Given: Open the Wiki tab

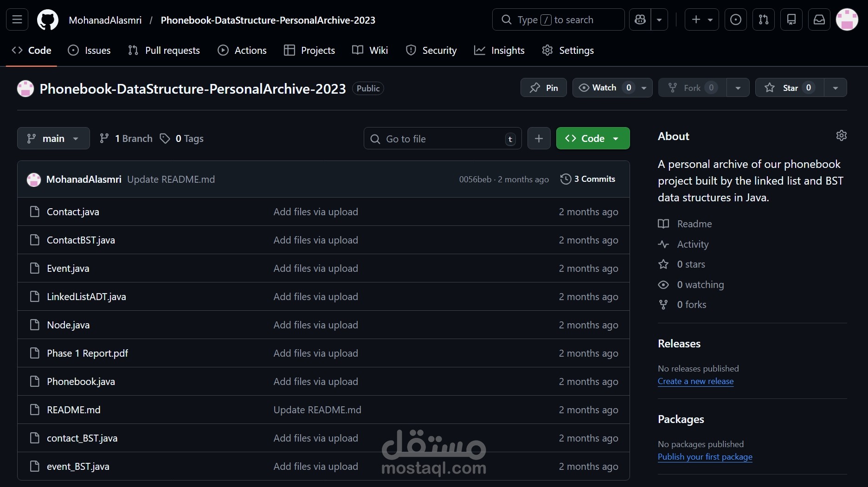Looking at the screenshot, I should click(370, 50).
